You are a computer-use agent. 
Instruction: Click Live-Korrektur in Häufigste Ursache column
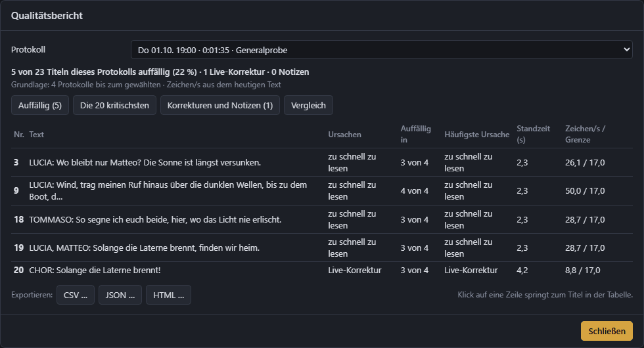pos(471,271)
